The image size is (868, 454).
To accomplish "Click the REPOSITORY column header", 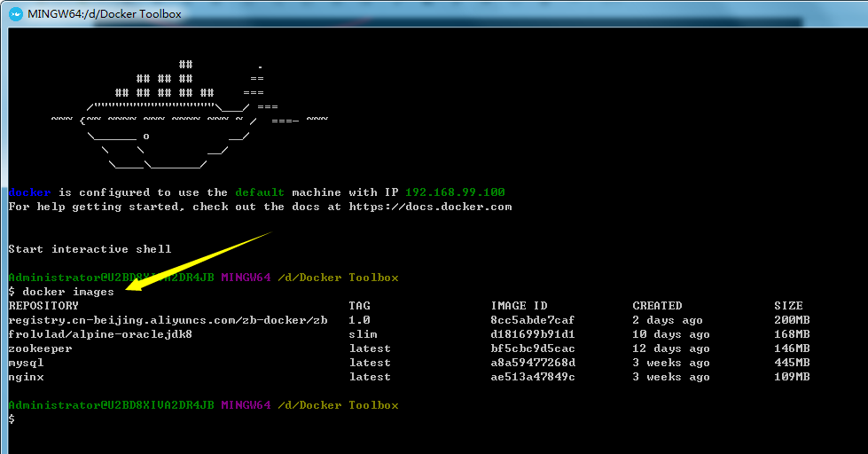I will (43, 306).
